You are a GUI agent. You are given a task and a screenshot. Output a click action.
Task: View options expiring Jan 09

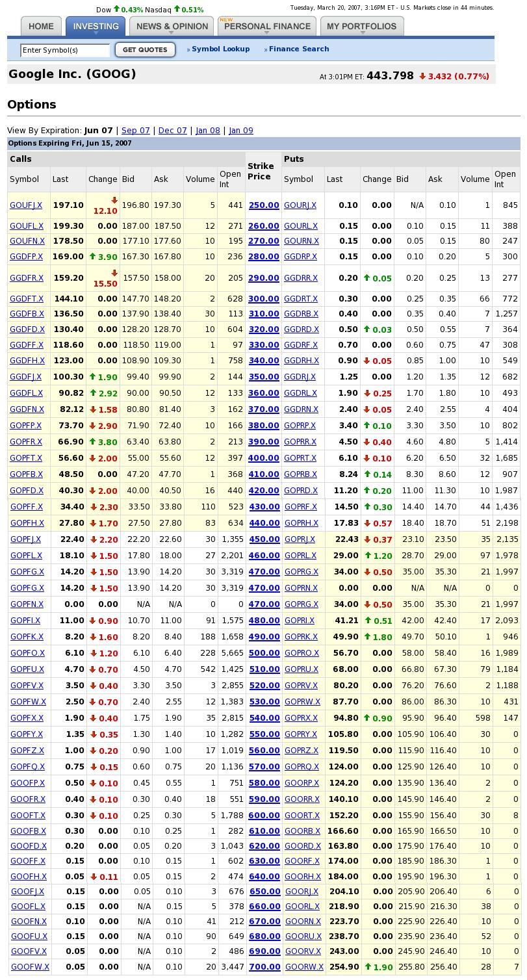tap(241, 131)
